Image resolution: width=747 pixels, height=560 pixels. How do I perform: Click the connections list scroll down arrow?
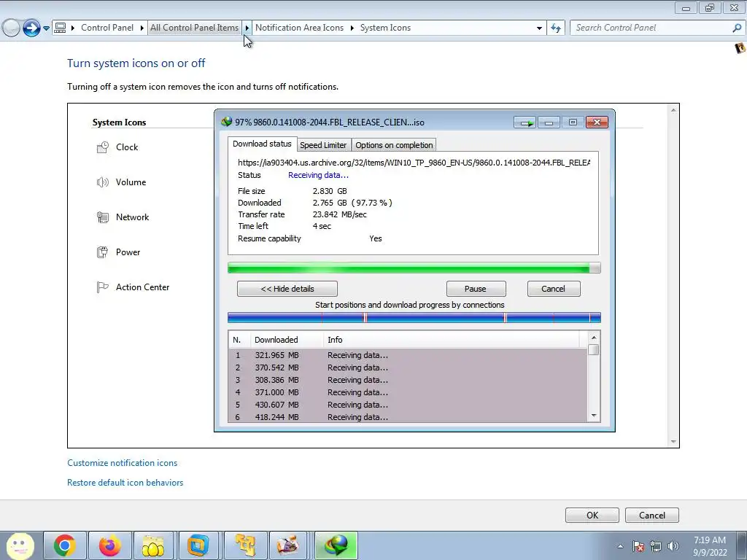coord(594,416)
